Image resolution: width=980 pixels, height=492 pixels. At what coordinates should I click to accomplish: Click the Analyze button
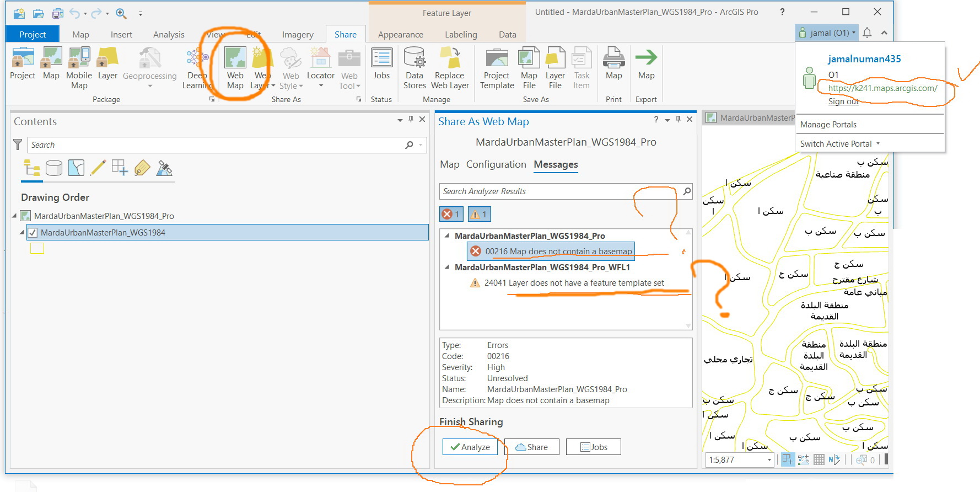pyautogui.click(x=470, y=447)
